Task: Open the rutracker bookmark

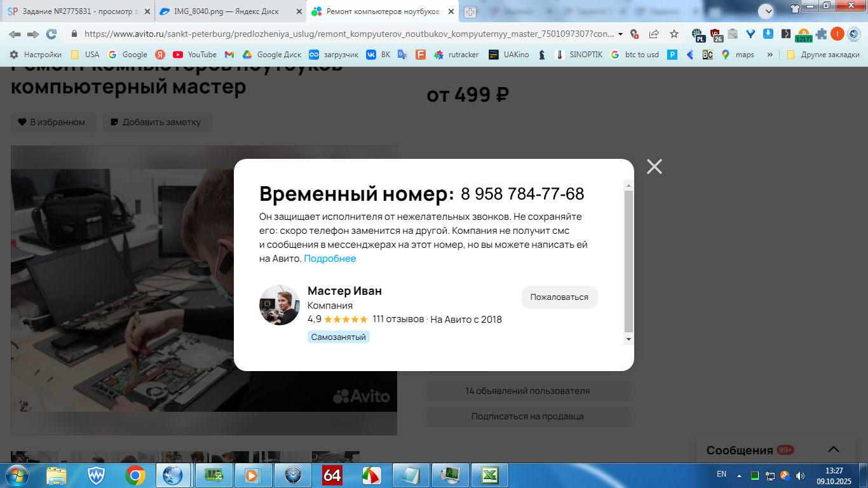Action: tap(456, 55)
